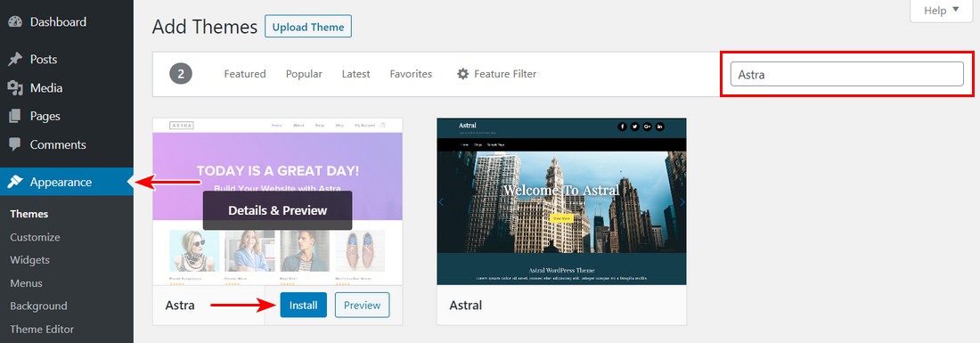The width and height of the screenshot is (980, 343).
Task: Click Details & Preview overlay on Astra
Action: tap(277, 210)
